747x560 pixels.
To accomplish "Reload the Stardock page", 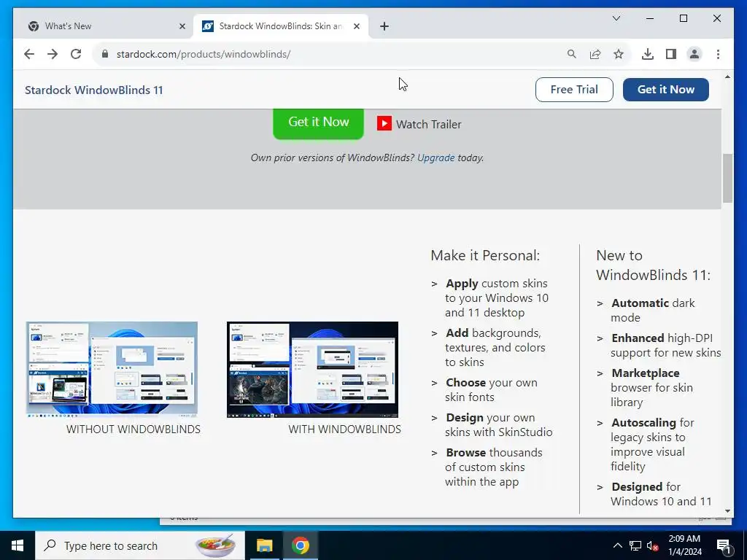I will pos(76,54).
